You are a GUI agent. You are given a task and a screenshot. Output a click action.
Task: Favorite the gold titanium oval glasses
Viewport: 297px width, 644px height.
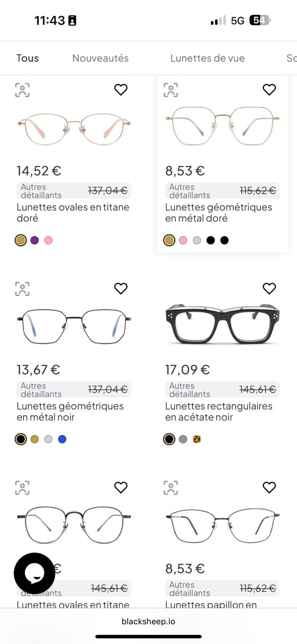[x=121, y=90]
